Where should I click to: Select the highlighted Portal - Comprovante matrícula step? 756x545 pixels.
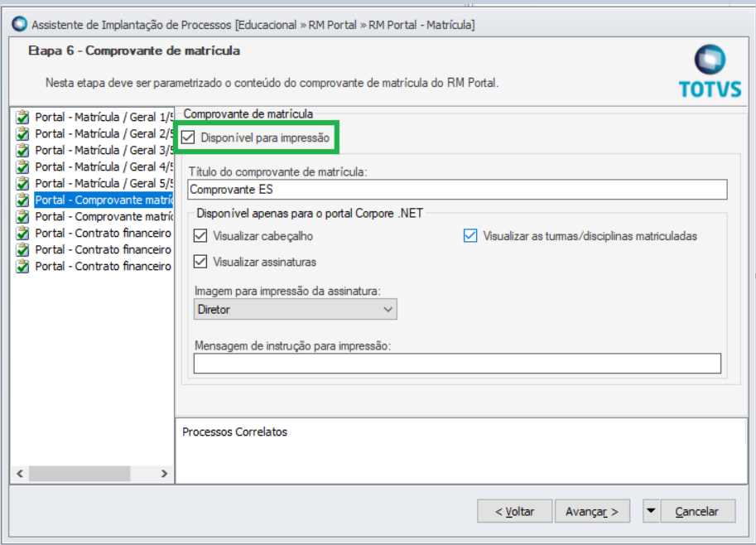click(x=104, y=200)
